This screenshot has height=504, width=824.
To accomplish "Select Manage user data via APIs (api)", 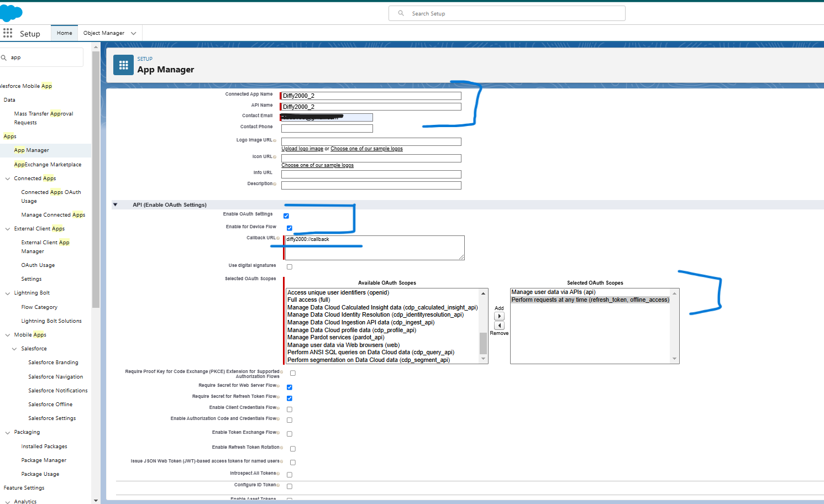I will tap(553, 292).
